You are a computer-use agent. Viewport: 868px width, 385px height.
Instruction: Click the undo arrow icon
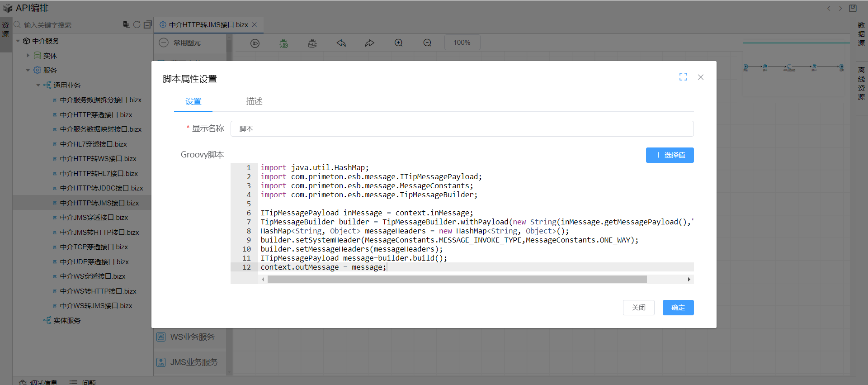pyautogui.click(x=341, y=43)
